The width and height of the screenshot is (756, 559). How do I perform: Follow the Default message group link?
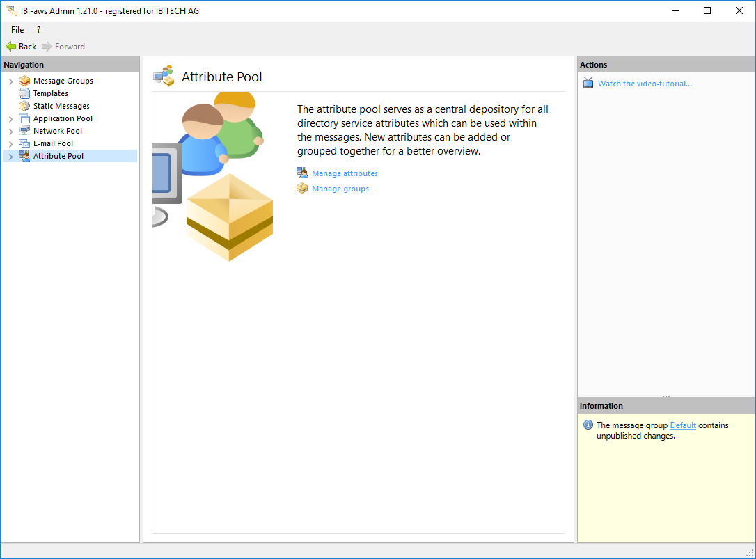682,425
